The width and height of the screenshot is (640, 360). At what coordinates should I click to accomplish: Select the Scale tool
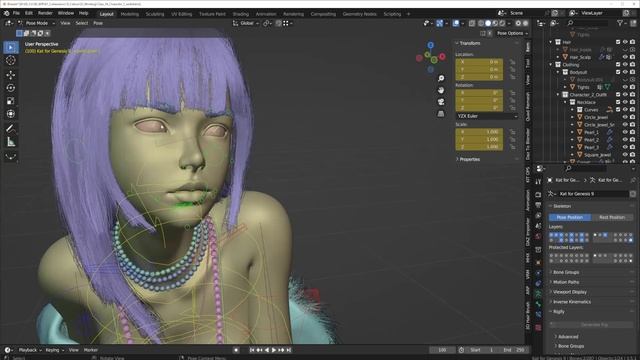(11, 101)
